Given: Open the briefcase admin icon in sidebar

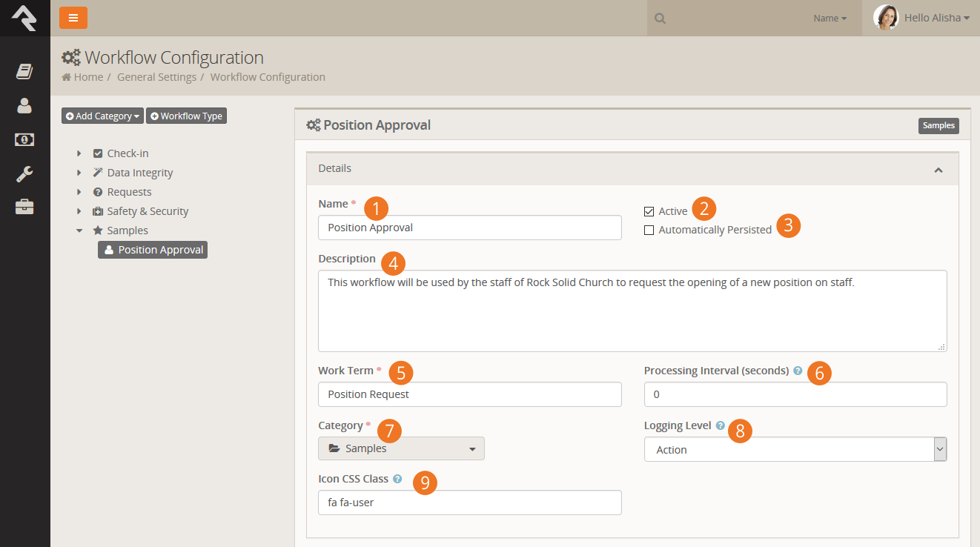Looking at the screenshot, I should coord(24,207).
